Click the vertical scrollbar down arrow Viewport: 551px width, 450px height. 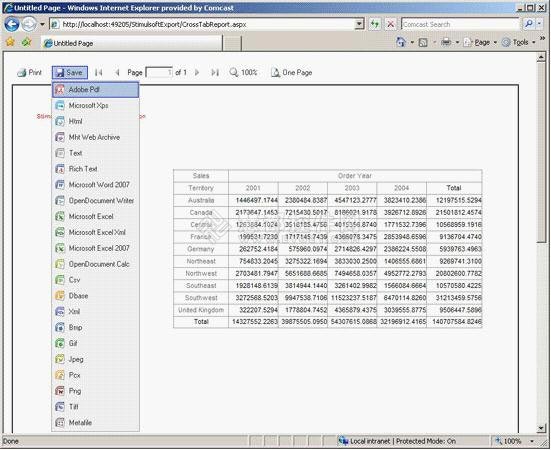pos(541,428)
